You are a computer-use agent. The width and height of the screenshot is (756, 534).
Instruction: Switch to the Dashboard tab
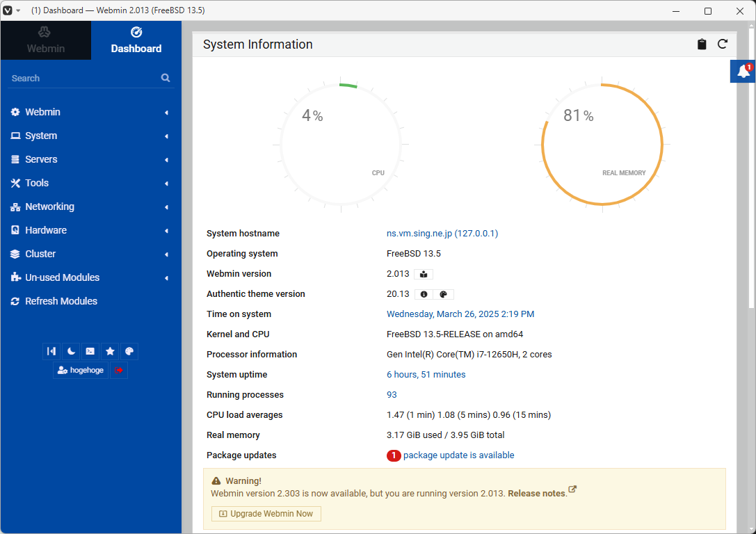click(136, 40)
